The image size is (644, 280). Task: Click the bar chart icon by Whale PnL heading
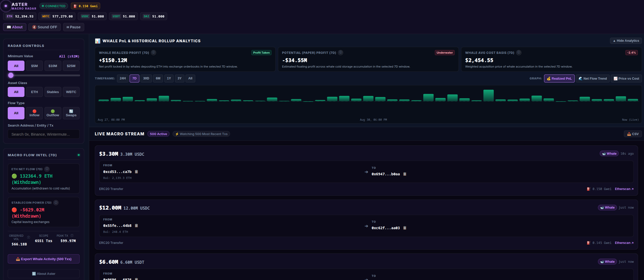coord(98,41)
